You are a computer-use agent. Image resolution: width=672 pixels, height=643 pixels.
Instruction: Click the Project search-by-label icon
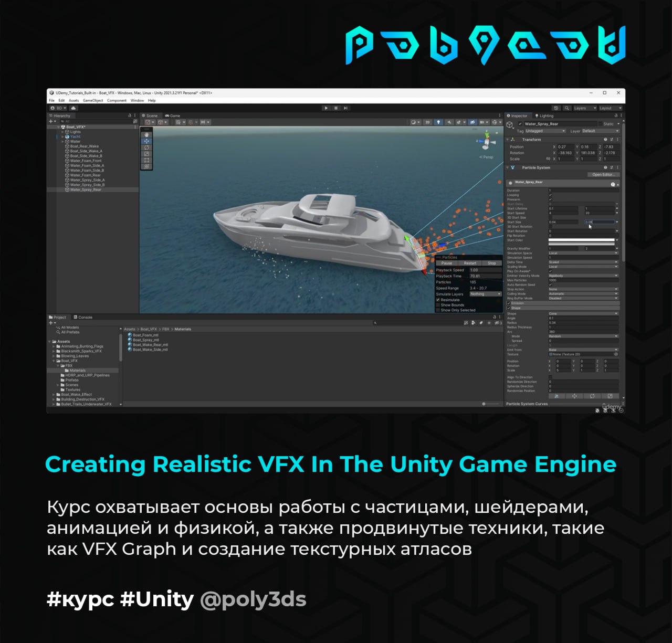point(481,323)
